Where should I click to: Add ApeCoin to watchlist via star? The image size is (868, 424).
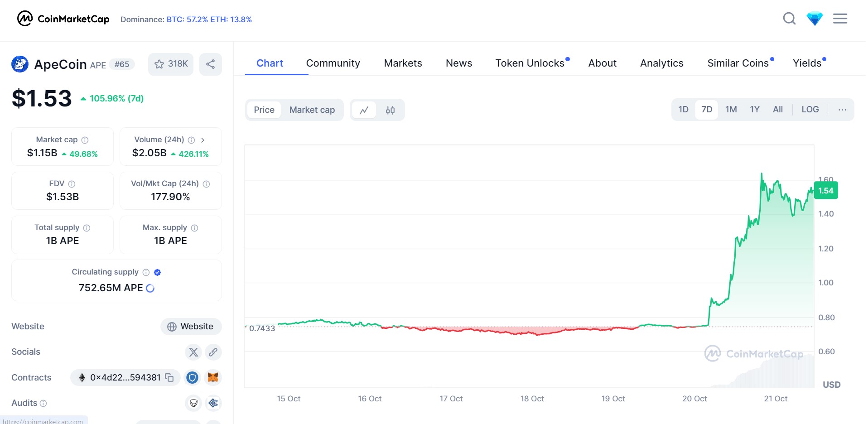[x=171, y=64]
